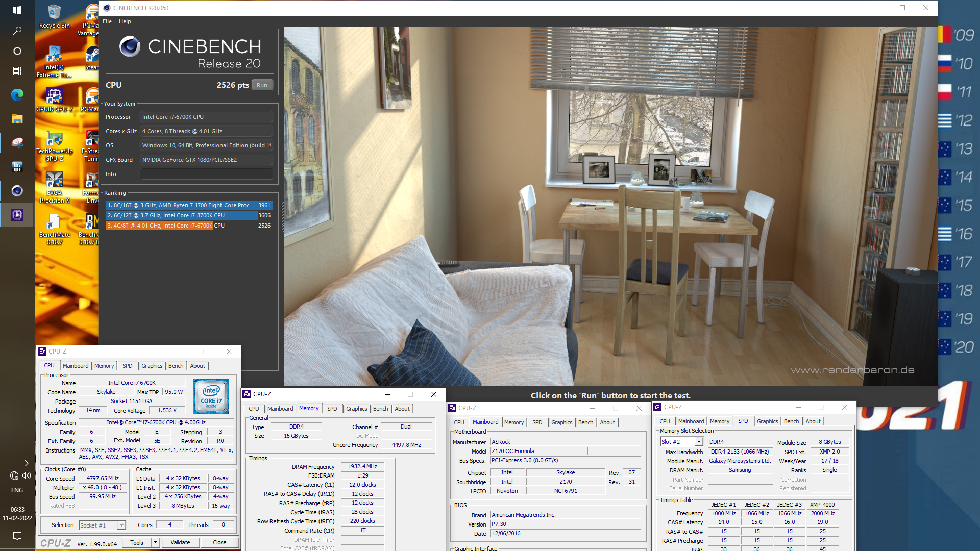Select EVGA Precision X desktop shortcut
The width and height of the screenshot is (980, 551).
pos(54,187)
